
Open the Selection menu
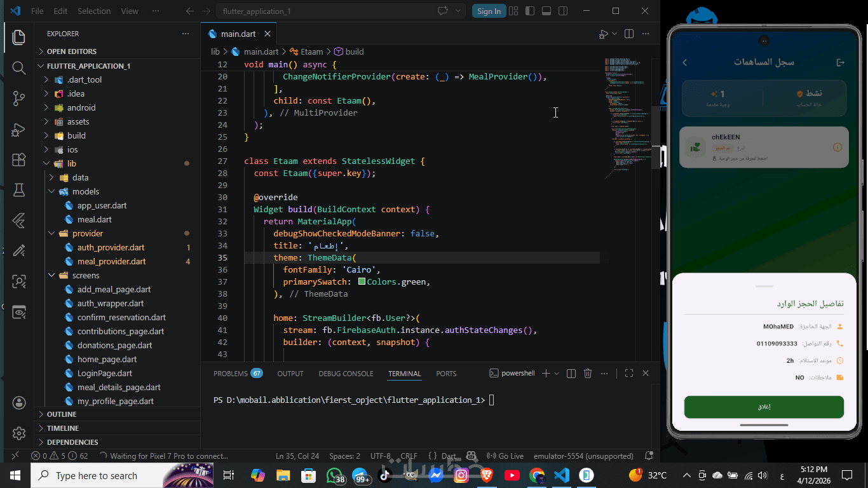click(93, 11)
